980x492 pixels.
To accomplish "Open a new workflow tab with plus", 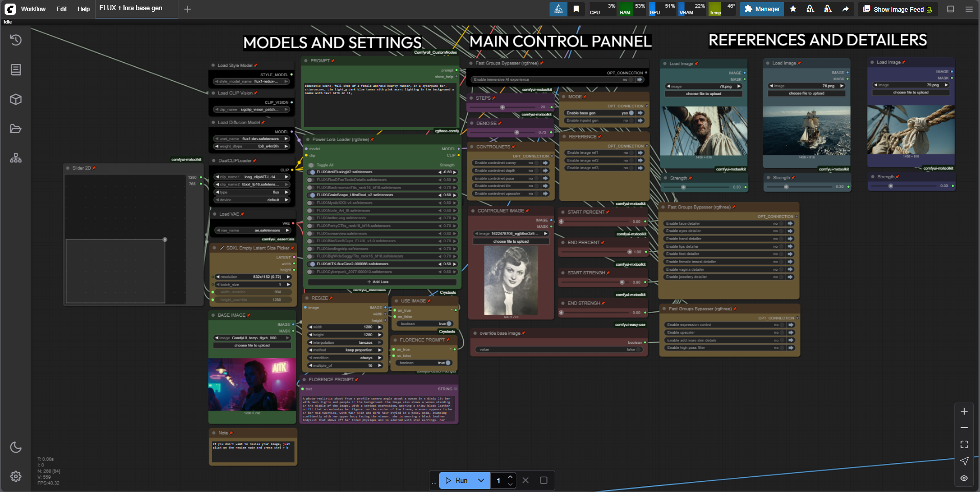I will pos(188,9).
